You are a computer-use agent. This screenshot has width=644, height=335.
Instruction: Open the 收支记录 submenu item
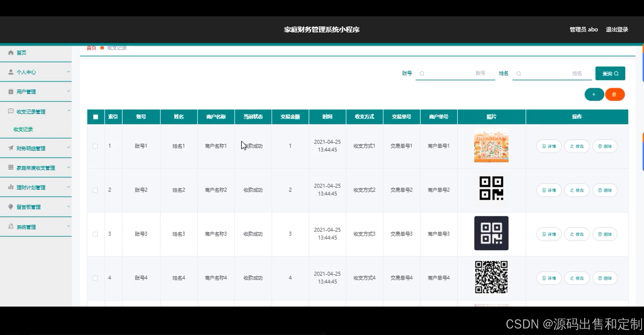coord(23,130)
